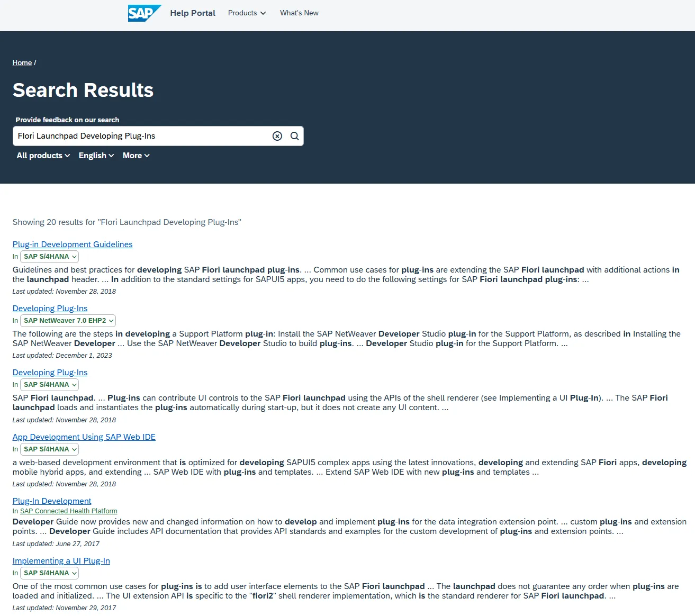
Task: Open the Plug-in Development Guidelines result
Action: pyautogui.click(x=73, y=244)
